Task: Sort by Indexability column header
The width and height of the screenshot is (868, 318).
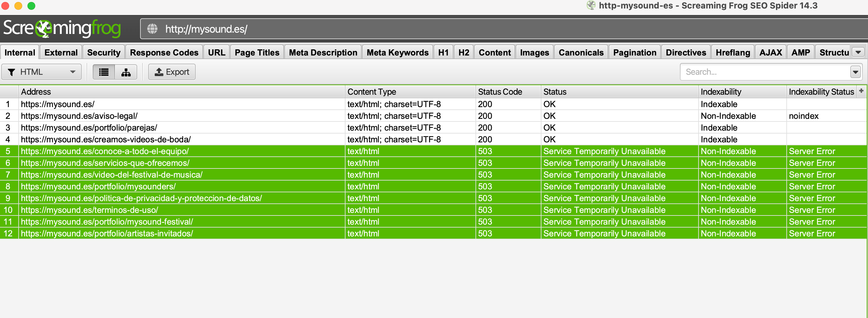Action: (x=742, y=92)
